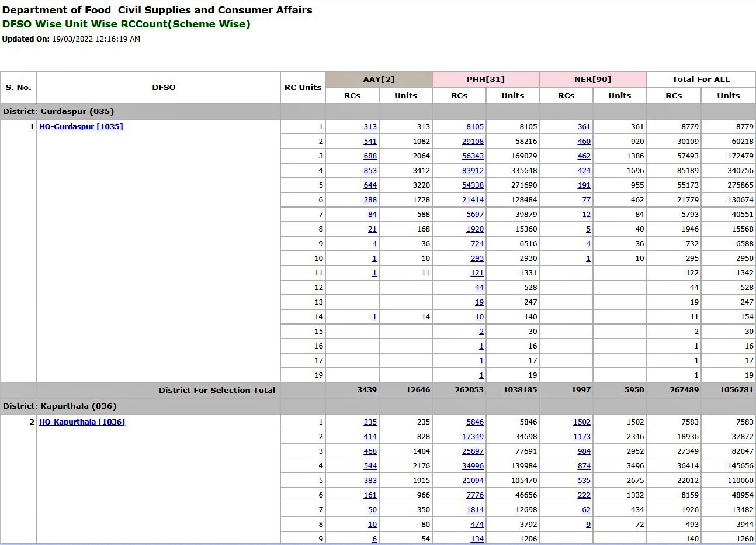Click AAY RCs value 313 for Gurdaspur

click(370, 127)
